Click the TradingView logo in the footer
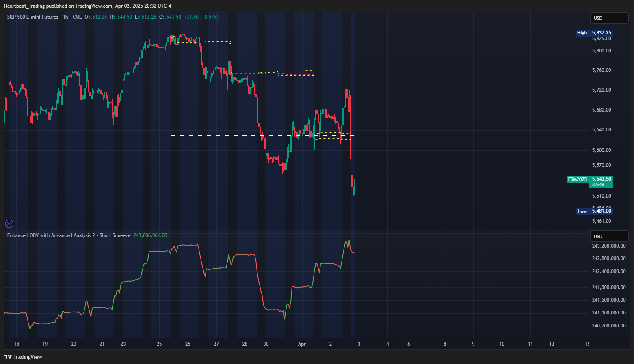The image size is (634, 364). [23, 357]
